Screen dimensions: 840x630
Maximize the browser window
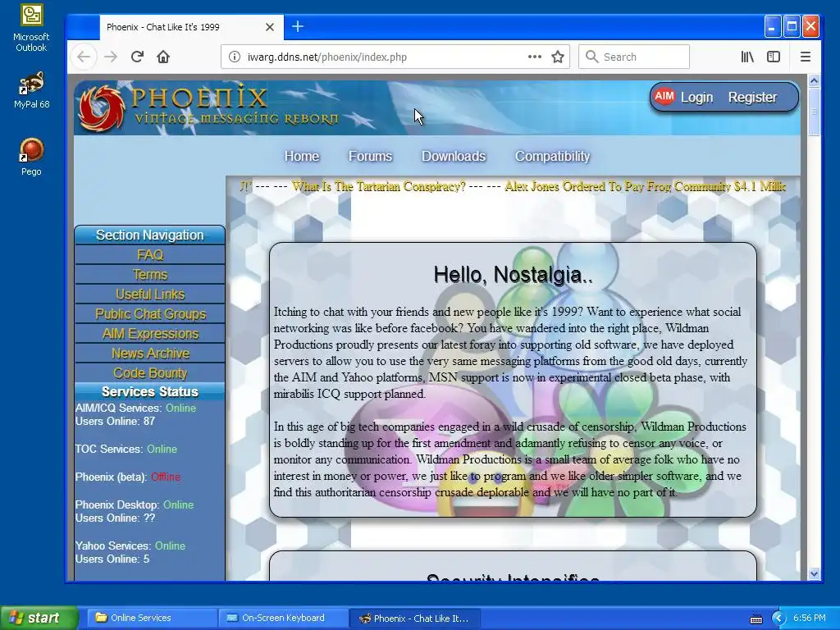point(792,26)
